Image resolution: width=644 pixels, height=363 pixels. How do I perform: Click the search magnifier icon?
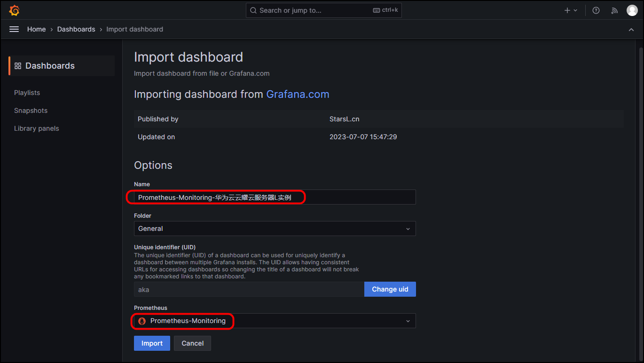(x=253, y=10)
